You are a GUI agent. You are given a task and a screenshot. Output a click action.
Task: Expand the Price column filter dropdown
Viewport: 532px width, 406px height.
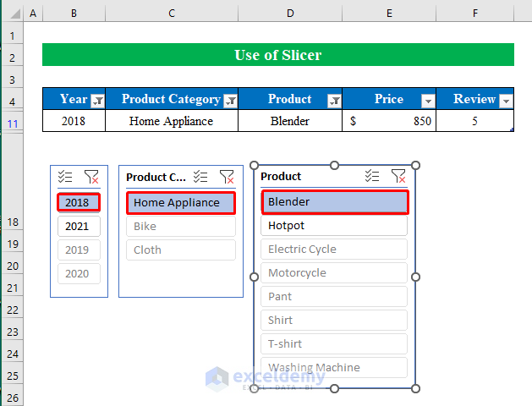427,101
